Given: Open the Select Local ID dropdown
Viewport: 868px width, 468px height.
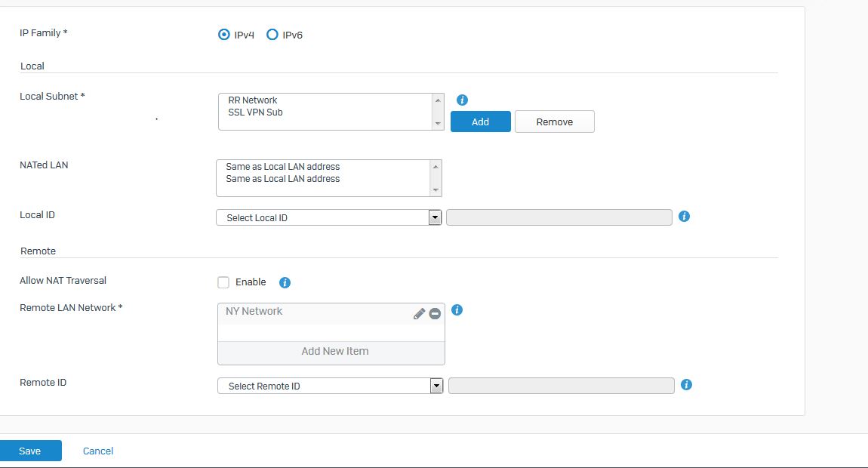Looking at the screenshot, I should click(328, 217).
